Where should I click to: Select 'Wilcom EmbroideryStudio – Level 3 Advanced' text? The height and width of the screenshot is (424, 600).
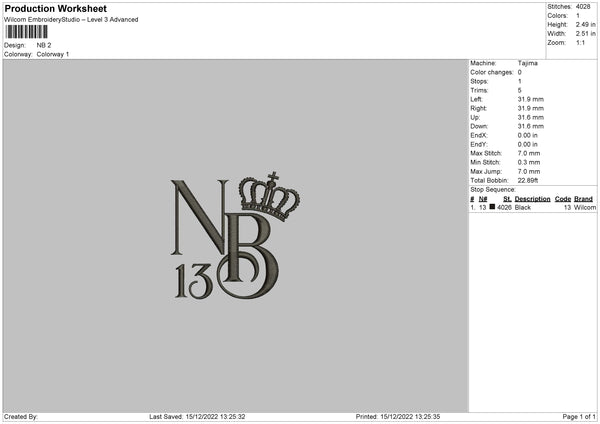click(x=71, y=20)
